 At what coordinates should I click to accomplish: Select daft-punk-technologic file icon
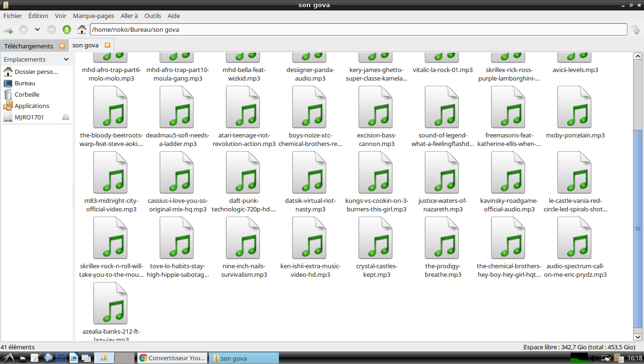244,173
